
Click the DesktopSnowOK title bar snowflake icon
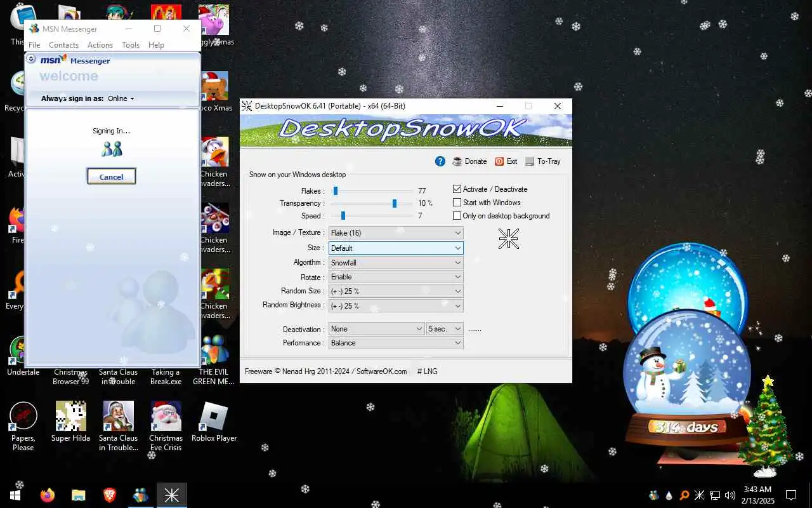[x=247, y=106]
